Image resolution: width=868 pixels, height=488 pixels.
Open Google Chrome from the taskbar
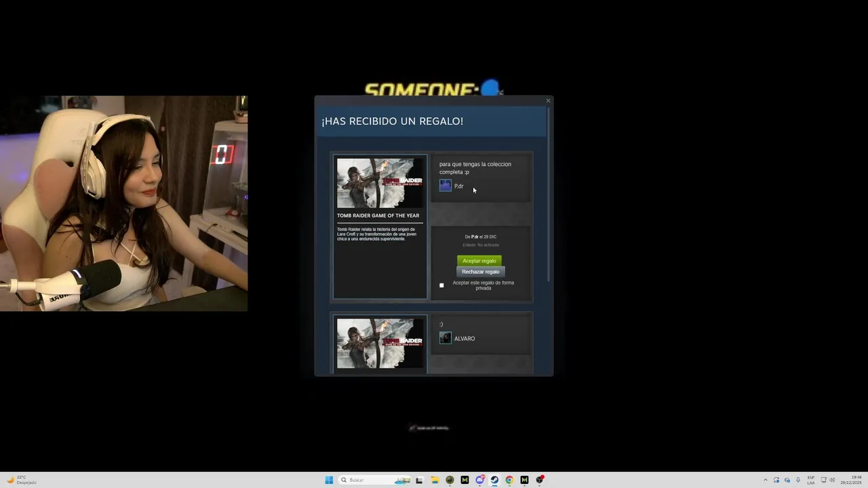[509, 480]
